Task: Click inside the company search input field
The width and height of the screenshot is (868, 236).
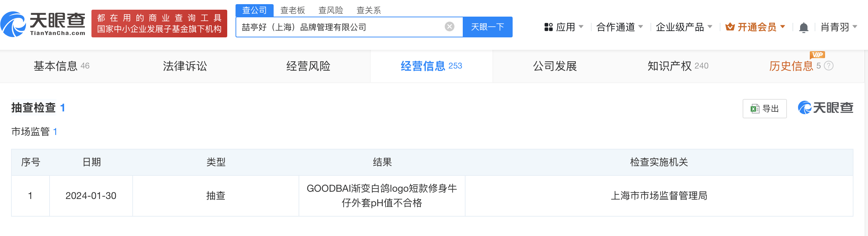Action: 343,27
